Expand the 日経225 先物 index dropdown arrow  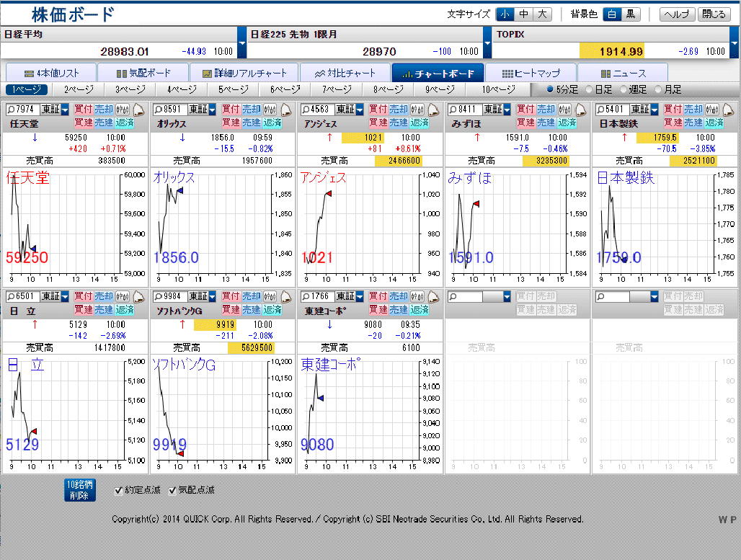point(488,43)
